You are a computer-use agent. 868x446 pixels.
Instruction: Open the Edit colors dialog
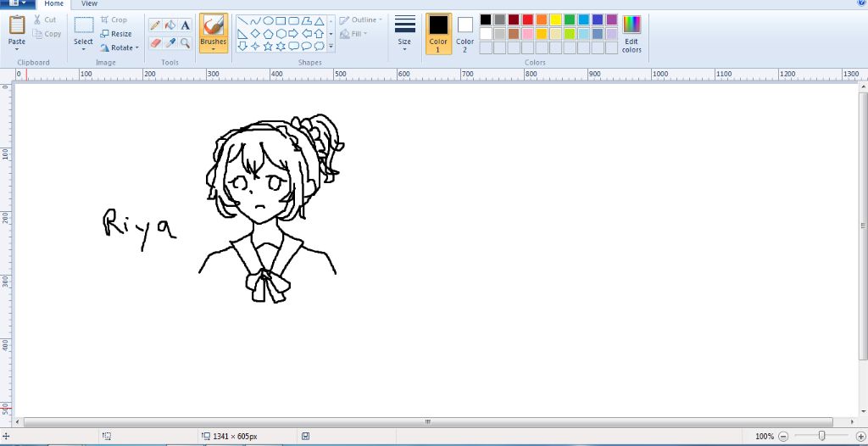(632, 34)
